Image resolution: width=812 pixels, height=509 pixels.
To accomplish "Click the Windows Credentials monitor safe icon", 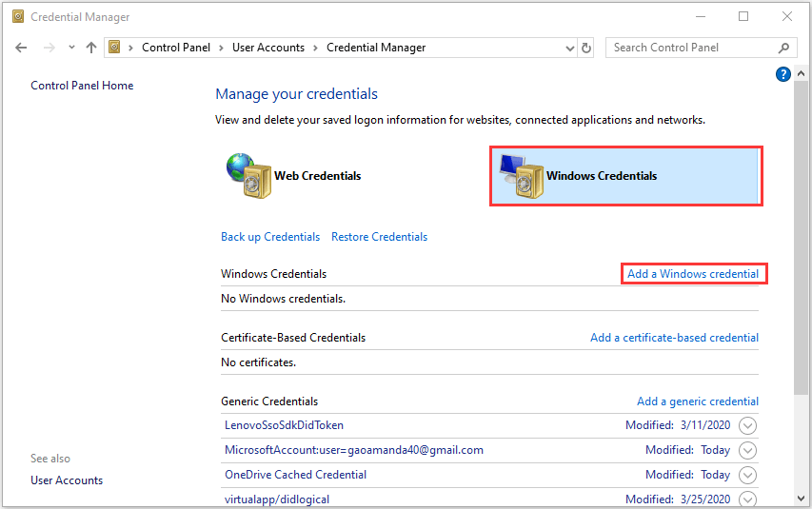I will (522, 176).
